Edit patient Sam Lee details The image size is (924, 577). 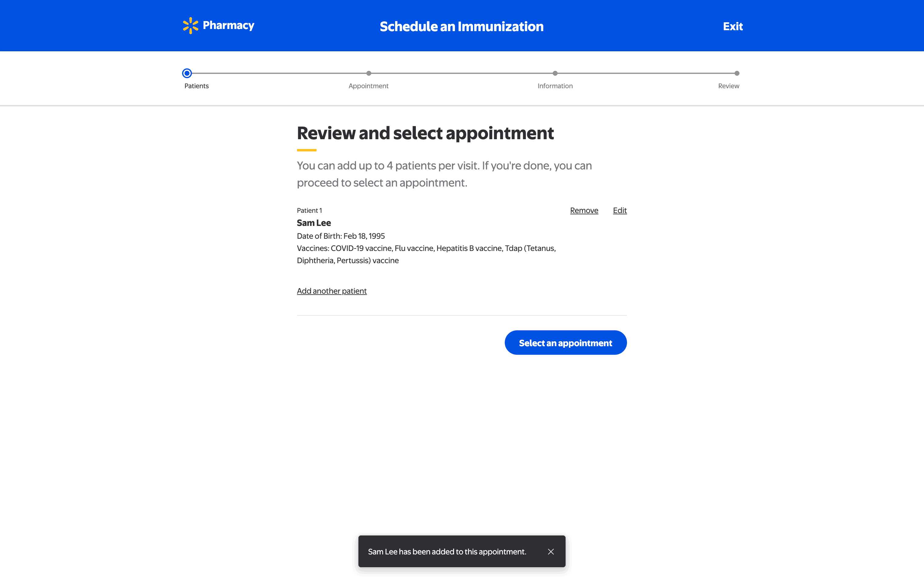pyautogui.click(x=619, y=210)
